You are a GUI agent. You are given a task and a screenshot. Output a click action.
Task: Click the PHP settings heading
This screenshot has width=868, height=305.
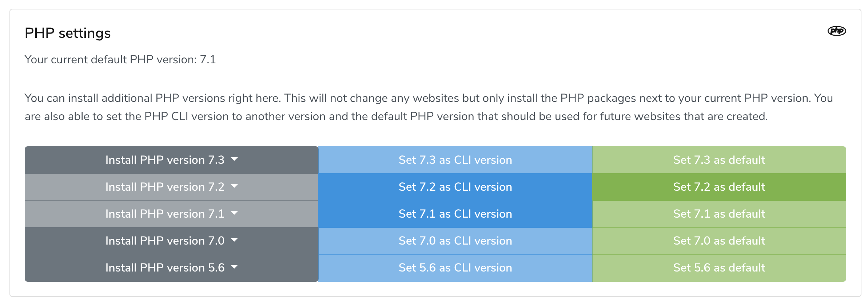tap(68, 33)
